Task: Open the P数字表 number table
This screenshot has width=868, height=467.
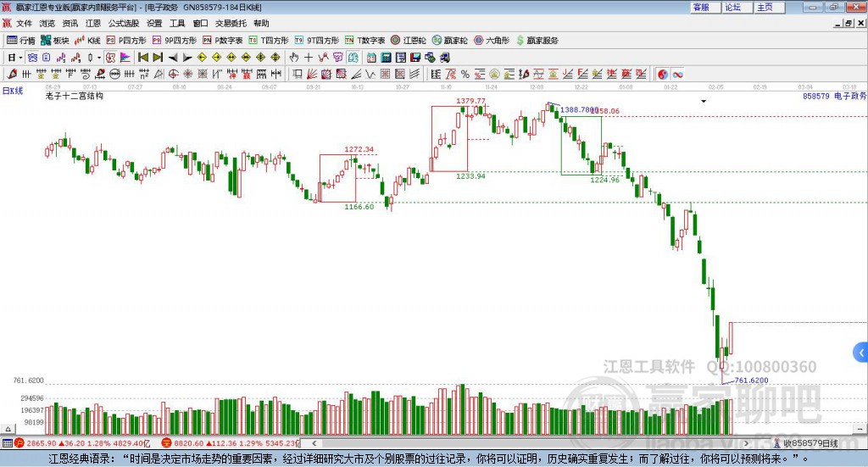Action: point(223,41)
